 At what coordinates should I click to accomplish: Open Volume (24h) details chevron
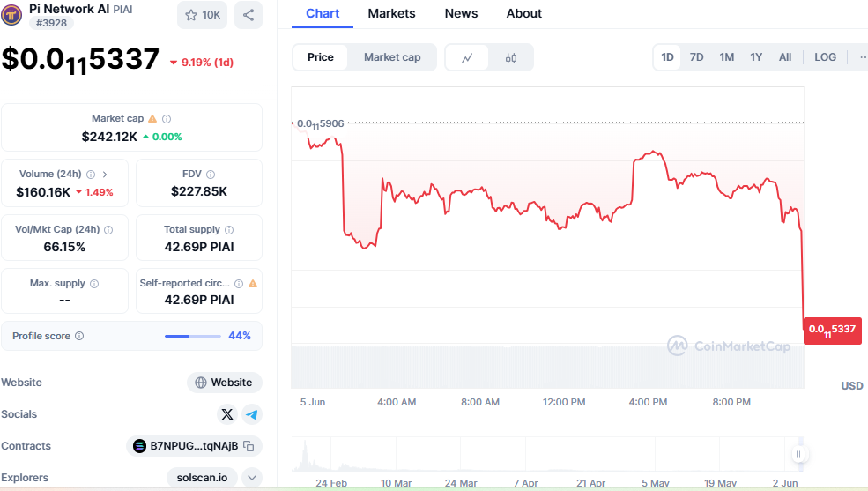click(x=105, y=175)
